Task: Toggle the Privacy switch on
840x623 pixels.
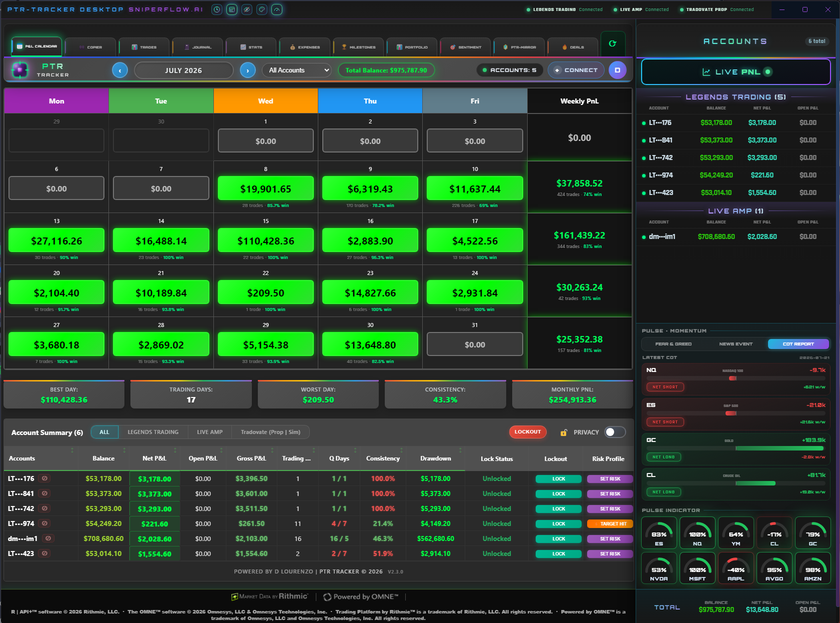Action: pyautogui.click(x=615, y=432)
